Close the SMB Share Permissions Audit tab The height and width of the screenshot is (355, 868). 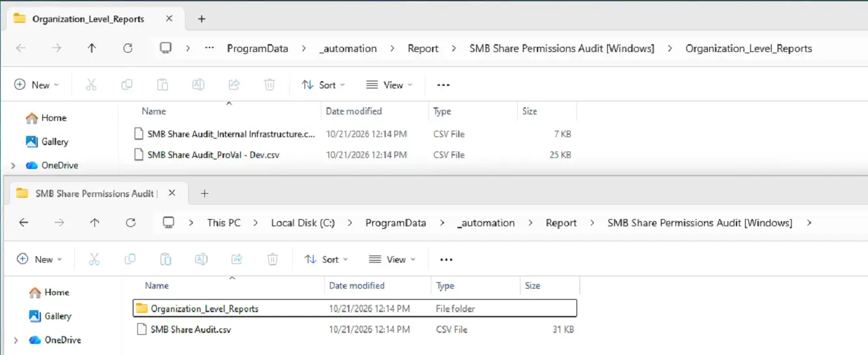point(172,193)
